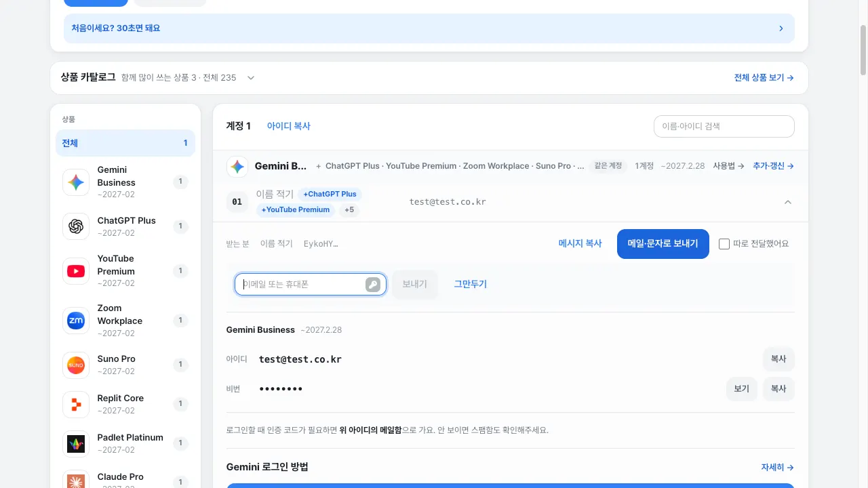Select ChatGPT Plus in product list
This screenshot has height=488, width=868.
coord(125,226)
